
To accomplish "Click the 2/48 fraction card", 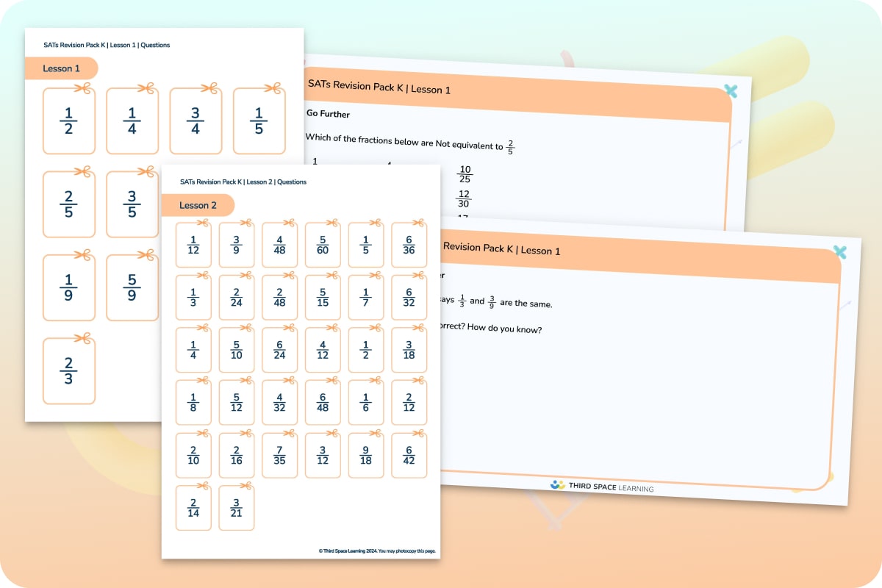I will [279, 298].
